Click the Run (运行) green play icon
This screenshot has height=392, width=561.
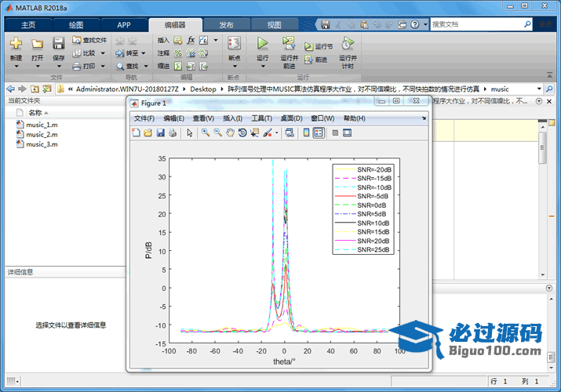(262, 44)
